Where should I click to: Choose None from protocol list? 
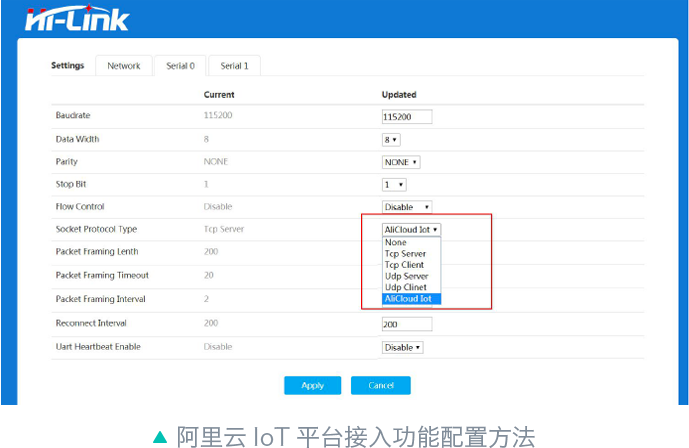point(411,242)
